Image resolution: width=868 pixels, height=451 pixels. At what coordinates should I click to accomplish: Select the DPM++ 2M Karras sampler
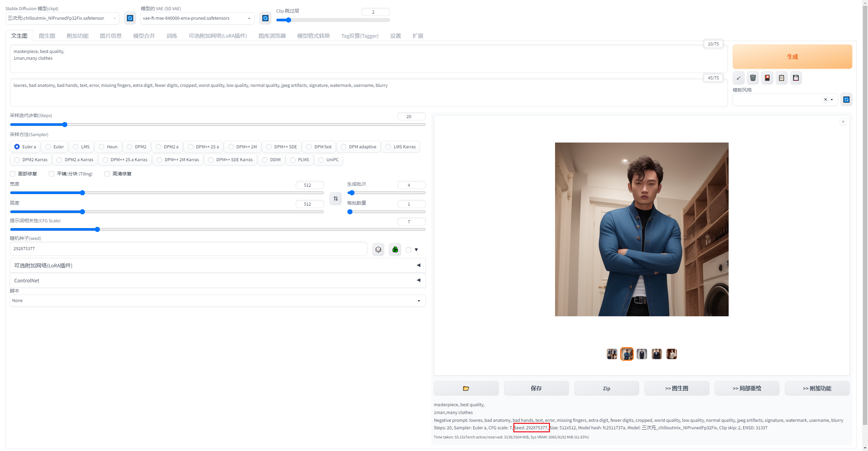tap(160, 160)
